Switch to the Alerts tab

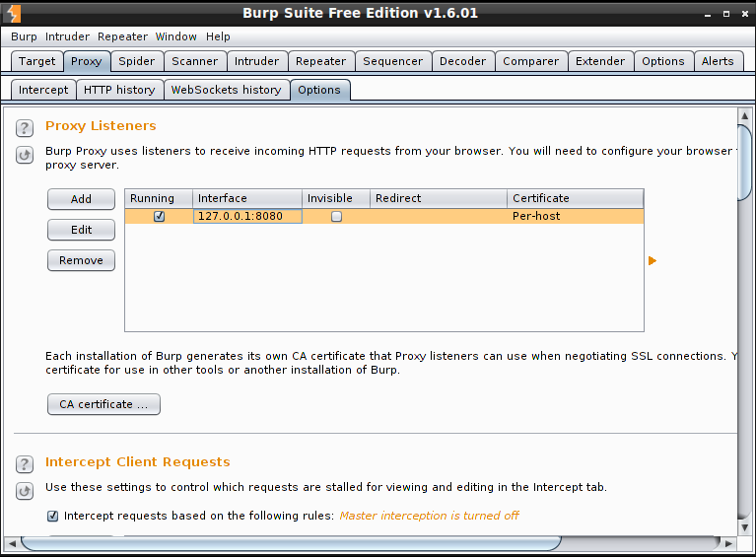[718, 61]
